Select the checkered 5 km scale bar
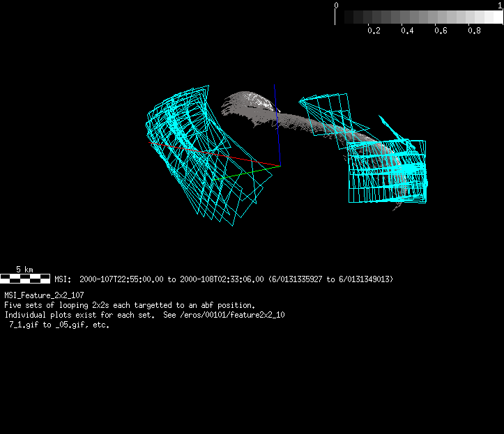 [25, 279]
